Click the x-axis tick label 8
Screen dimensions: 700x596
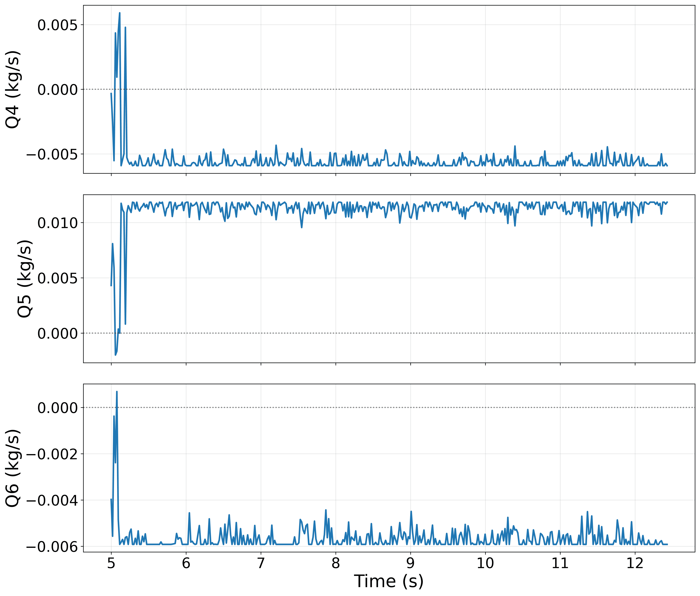336,563
